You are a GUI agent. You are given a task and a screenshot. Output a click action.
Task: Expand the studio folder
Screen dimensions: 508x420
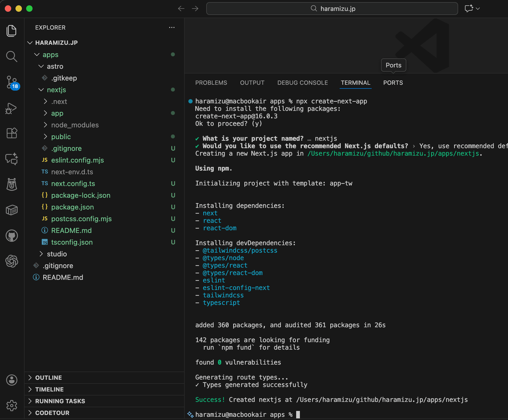tap(57, 254)
